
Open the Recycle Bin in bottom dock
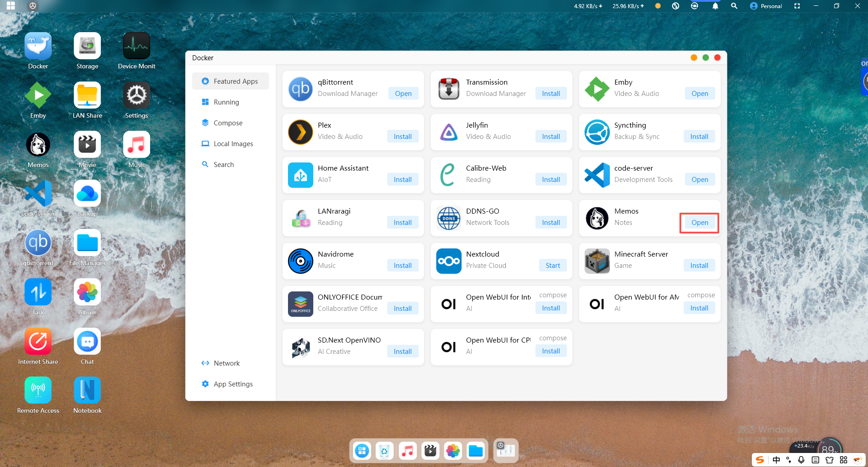(384, 451)
